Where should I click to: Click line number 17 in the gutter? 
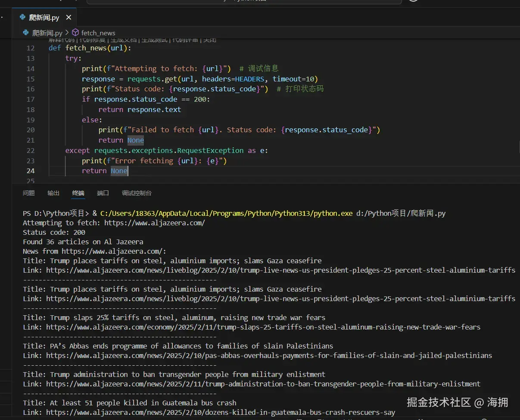coord(30,99)
